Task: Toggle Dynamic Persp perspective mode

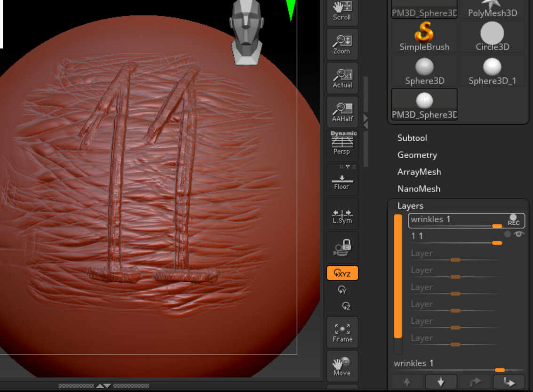Action: pos(342,143)
